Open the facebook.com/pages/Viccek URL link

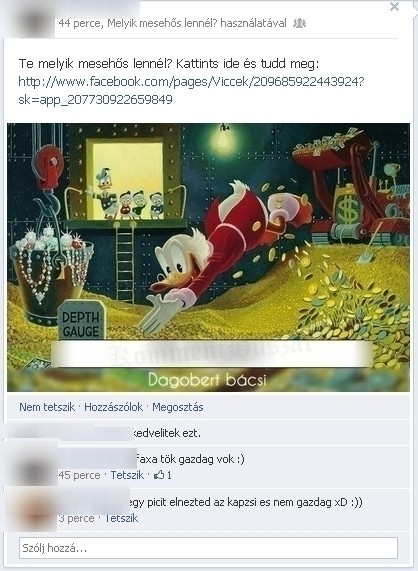191,90
